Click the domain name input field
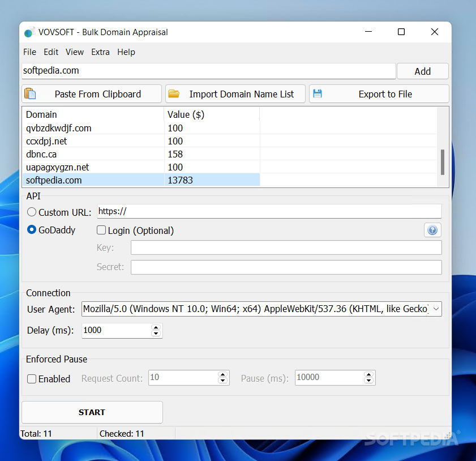476x461 pixels. click(208, 71)
